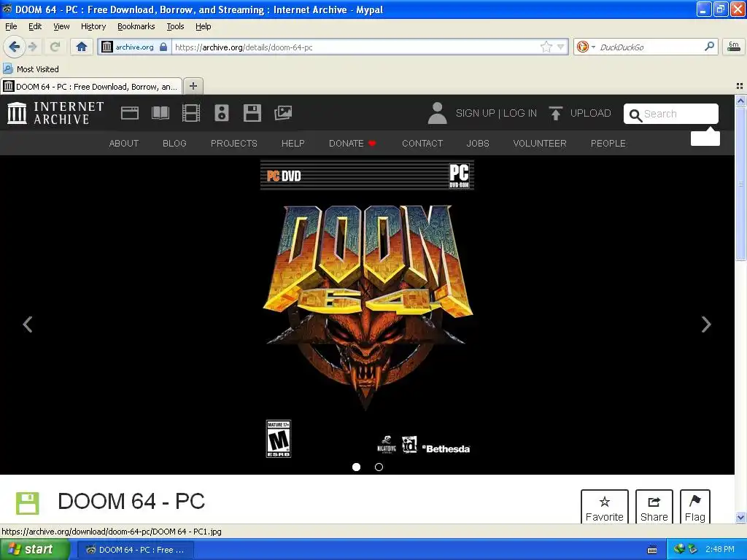Show previous image with left chevron
The image size is (747, 560).
click(x=28, y=324)
